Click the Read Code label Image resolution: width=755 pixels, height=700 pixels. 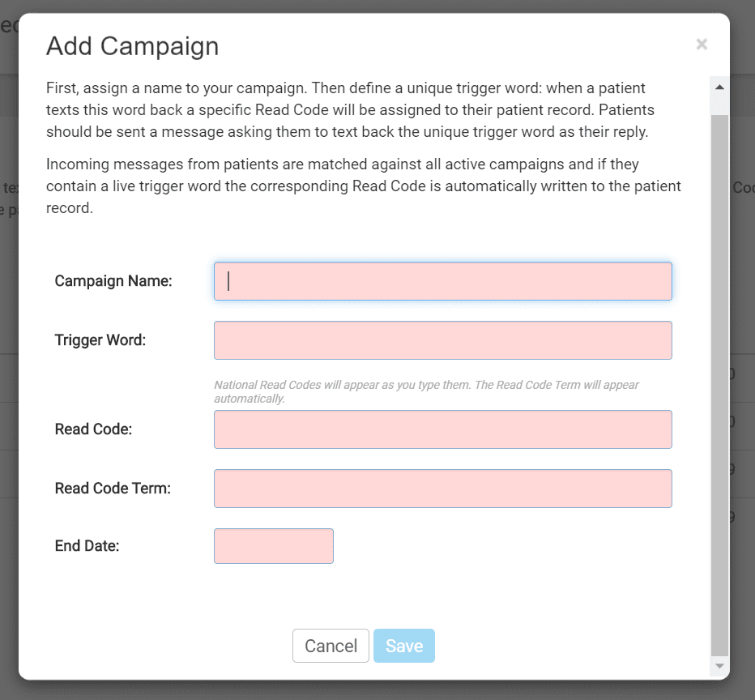click(93, 429)
